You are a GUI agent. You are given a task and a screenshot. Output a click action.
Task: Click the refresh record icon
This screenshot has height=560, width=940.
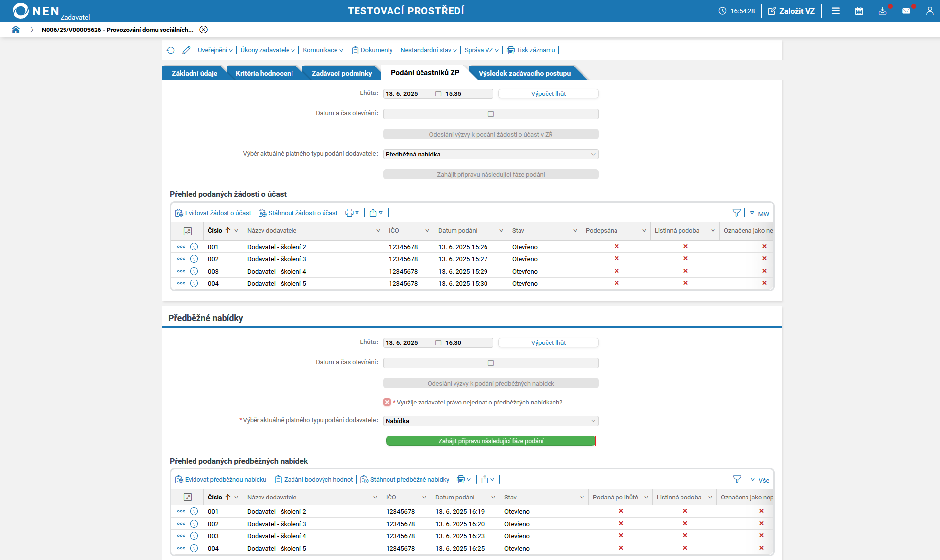(x=170, y=50)
